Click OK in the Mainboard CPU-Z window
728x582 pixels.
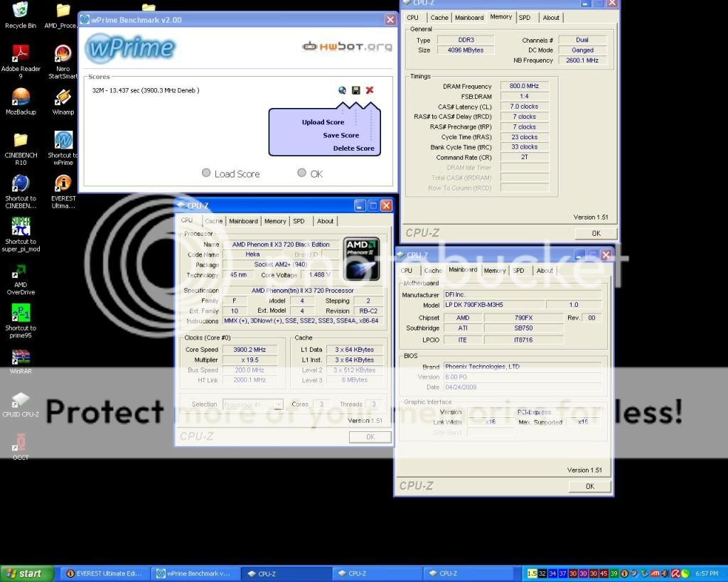click(589, 486)
